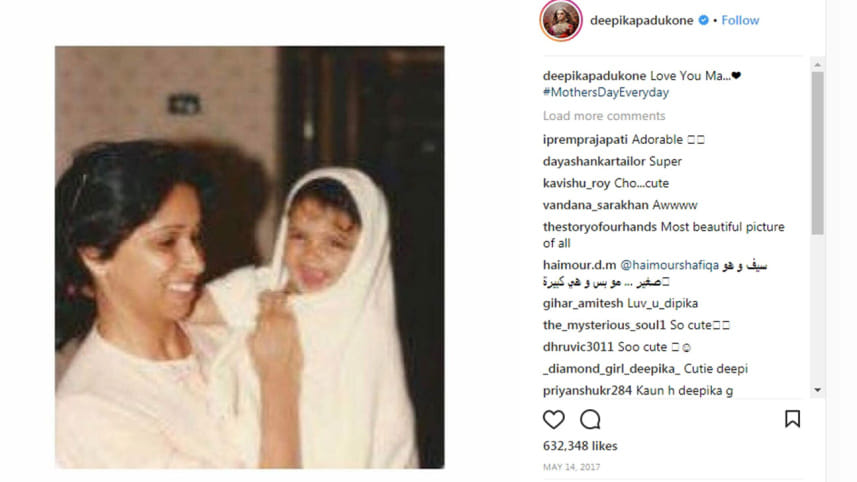Save post with the bookmark icon
This screenshot has width=857, height=482.
tap(793, 419)
